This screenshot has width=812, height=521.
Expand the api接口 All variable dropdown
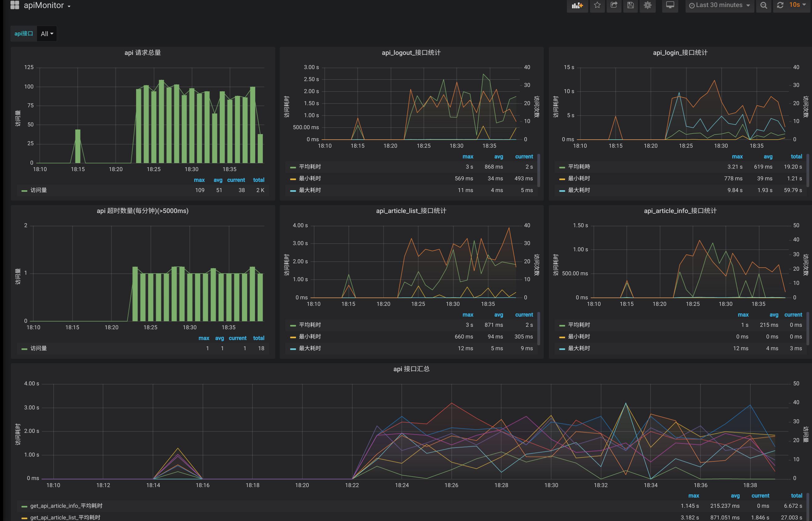pyautogui.click(x=47, y=34)
